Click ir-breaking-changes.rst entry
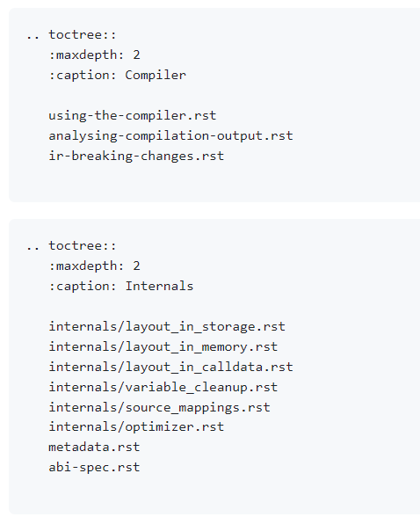 (x=136, y=156)
